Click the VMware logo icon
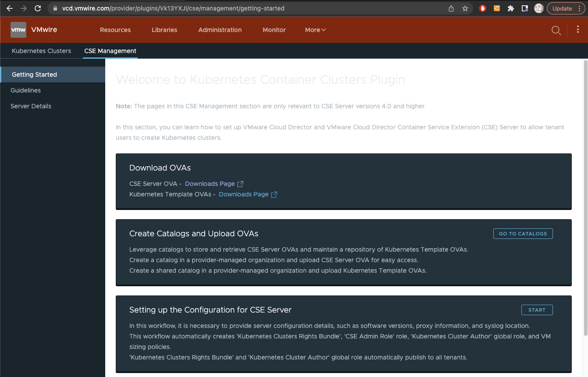Screen dimensions: 588x377 tap(18, 30)
